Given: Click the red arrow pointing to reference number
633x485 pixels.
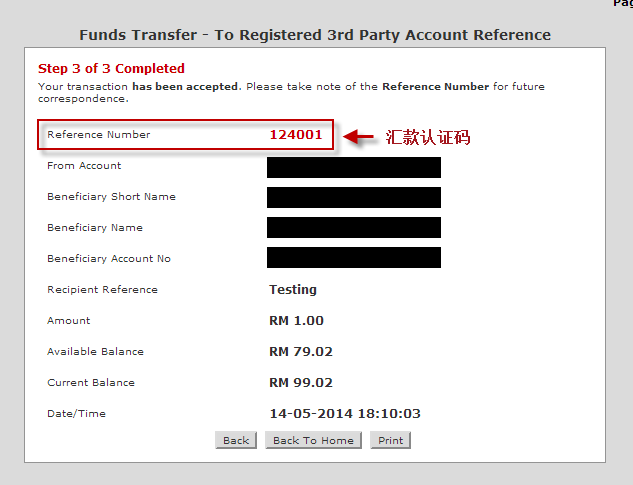Looking at the screenshot, I should click(358, 136).
